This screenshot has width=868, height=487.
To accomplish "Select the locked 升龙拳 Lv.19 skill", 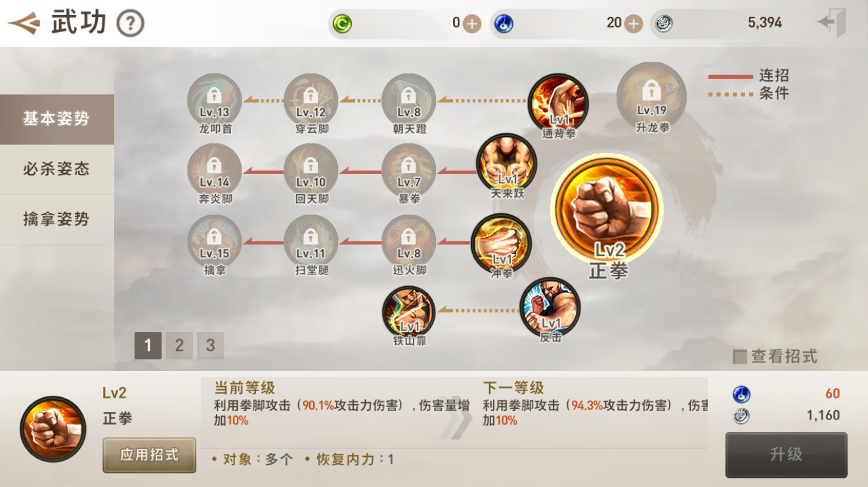I will 651,96.
